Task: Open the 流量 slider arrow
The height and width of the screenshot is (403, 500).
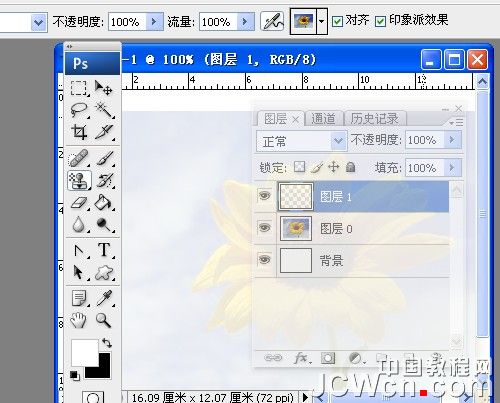Action: pos(245,22)
